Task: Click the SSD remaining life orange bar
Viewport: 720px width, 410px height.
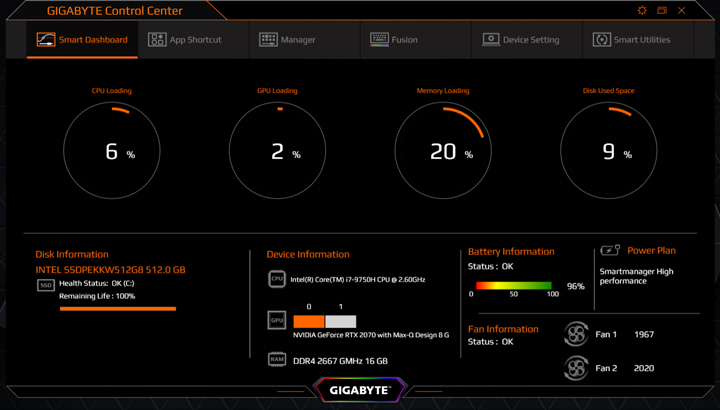Action: 118,309
